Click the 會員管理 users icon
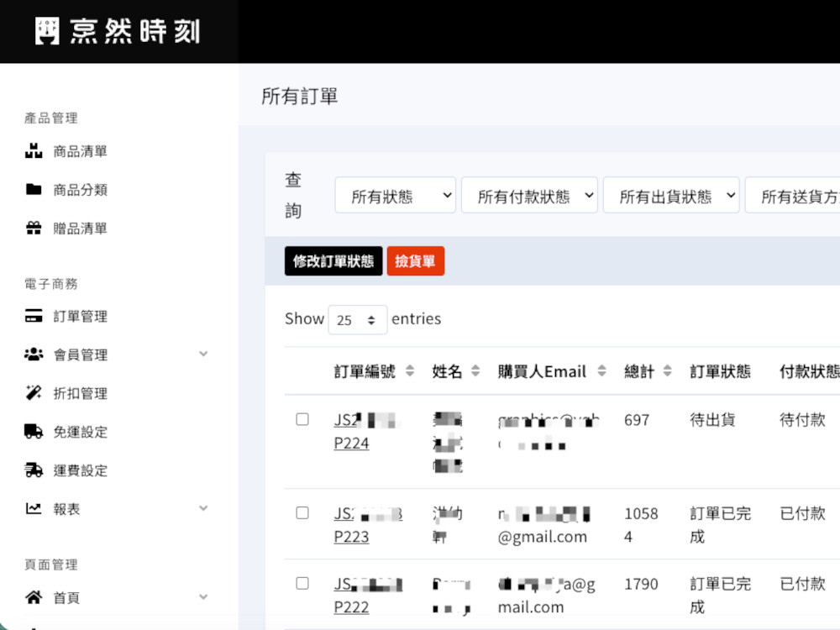The image size is (840, 630). (34, 354)
